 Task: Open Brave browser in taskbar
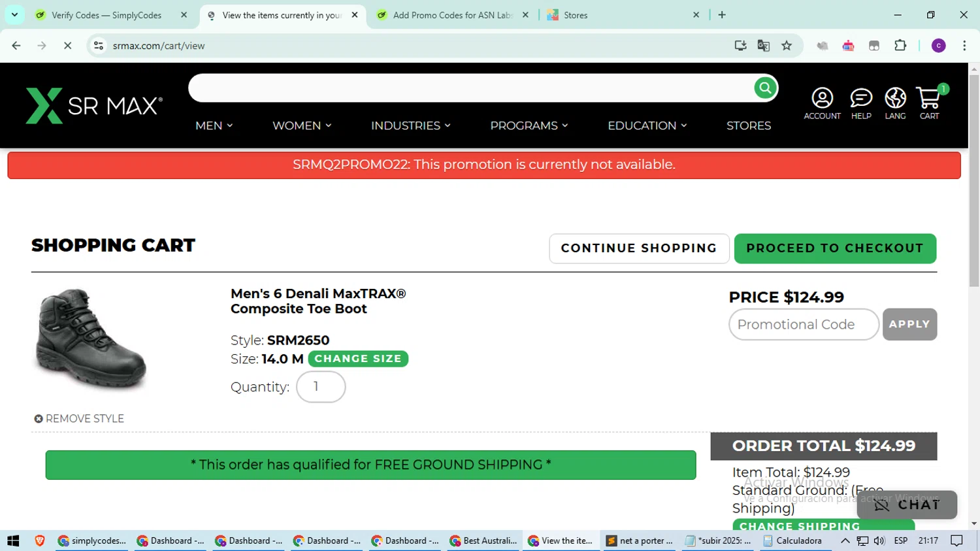pos(40,541)
